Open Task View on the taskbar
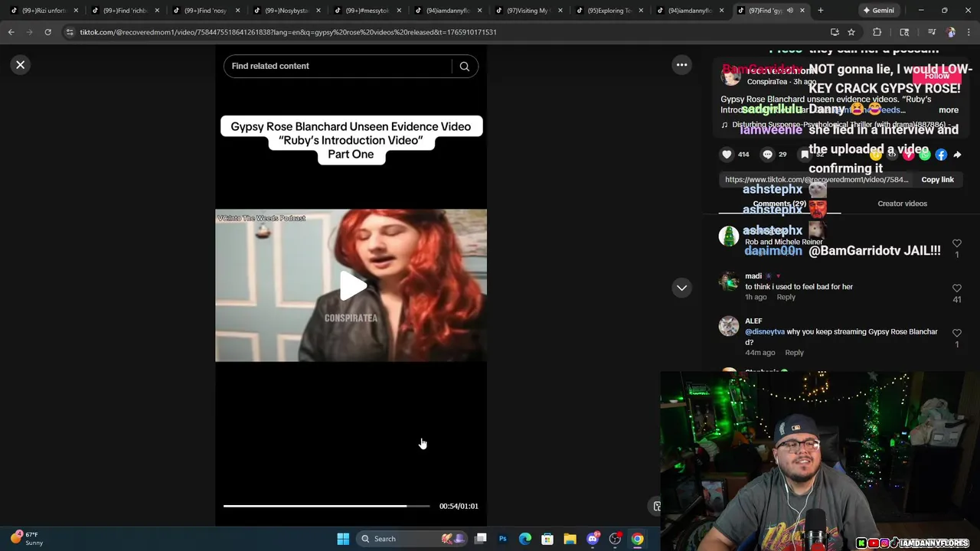The height and width of the screenshot is (551, 980). pyautogui.click(x=480, y=539)
